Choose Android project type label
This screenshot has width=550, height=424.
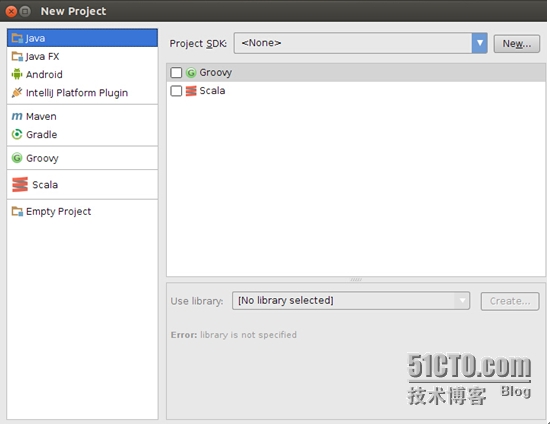44,74
